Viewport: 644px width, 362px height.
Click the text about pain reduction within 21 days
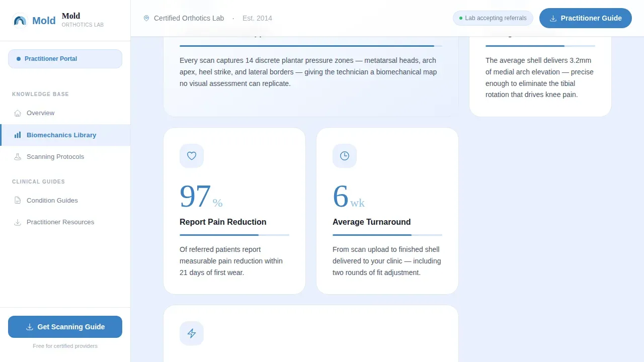coord(231,261)
